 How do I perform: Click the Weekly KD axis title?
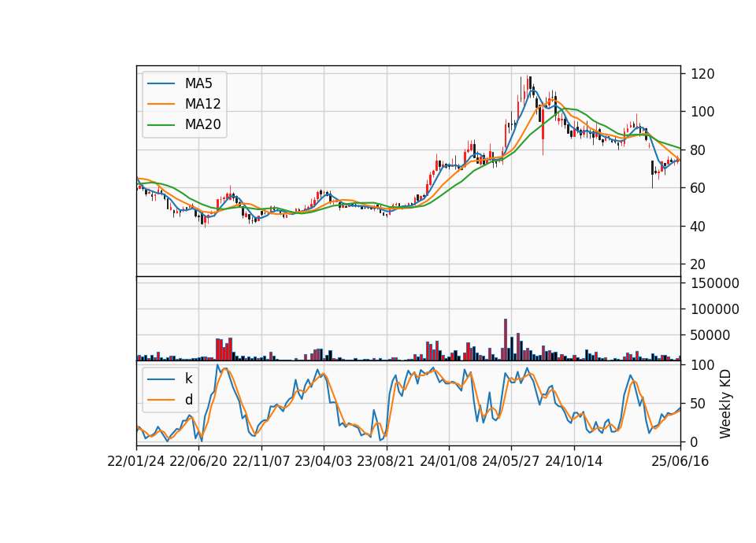point(725,404)
